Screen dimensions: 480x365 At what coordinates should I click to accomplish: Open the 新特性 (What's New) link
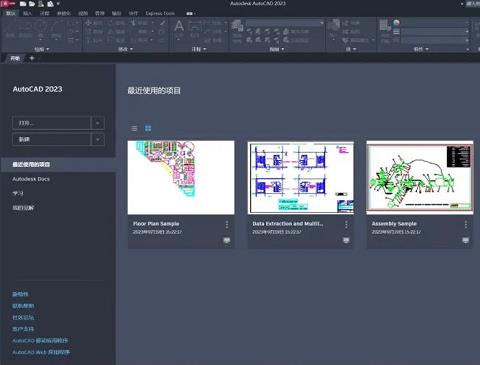click(20, 294)
